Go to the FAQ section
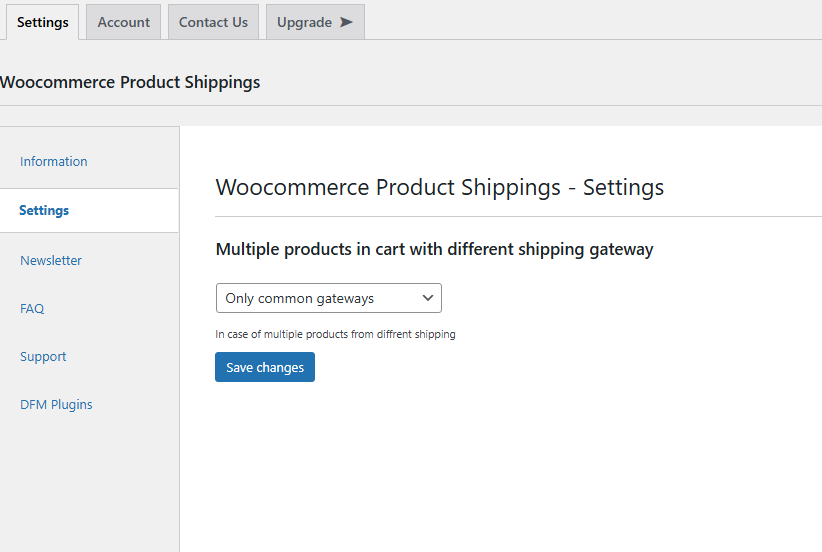Viewport: 822px width, 552px height. [x=32, y=308]
